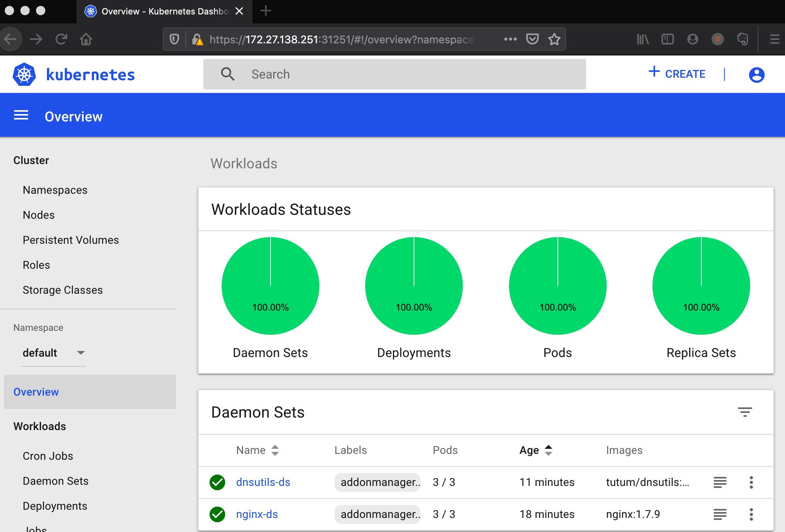Image resolution: width=785 pixels, height=532 pixels.
Task: Bookmark this page with star
Action: [x=554, y=39]
